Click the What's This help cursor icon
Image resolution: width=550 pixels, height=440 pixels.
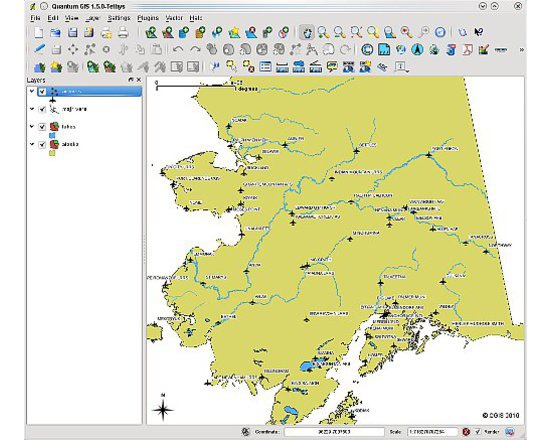(479, 33)
